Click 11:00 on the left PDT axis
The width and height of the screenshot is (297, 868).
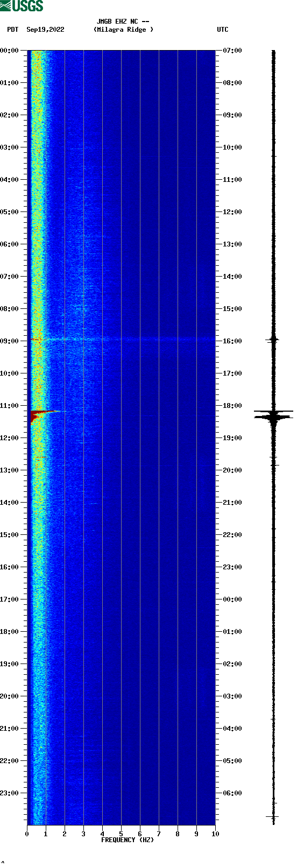[x=9, y=406]
